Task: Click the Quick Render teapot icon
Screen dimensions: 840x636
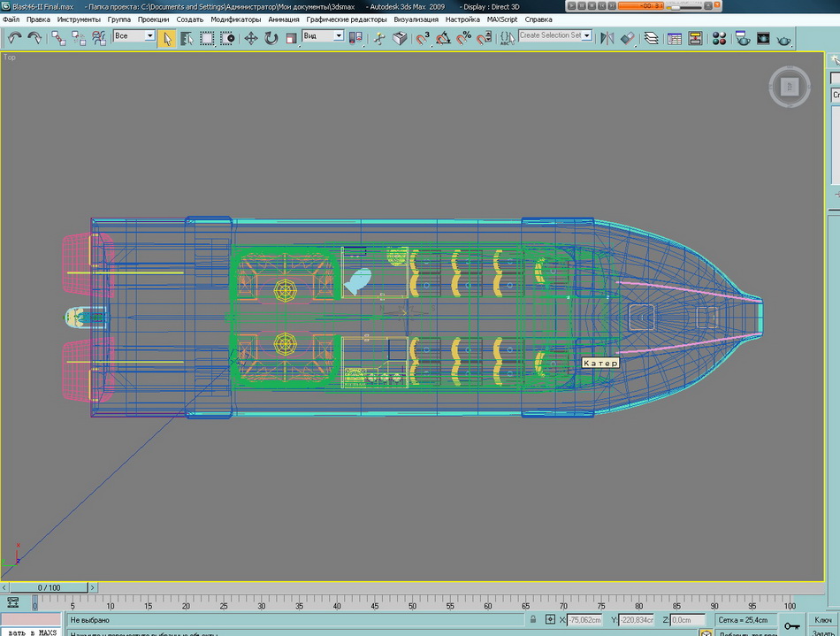Action: coord(783,38)
